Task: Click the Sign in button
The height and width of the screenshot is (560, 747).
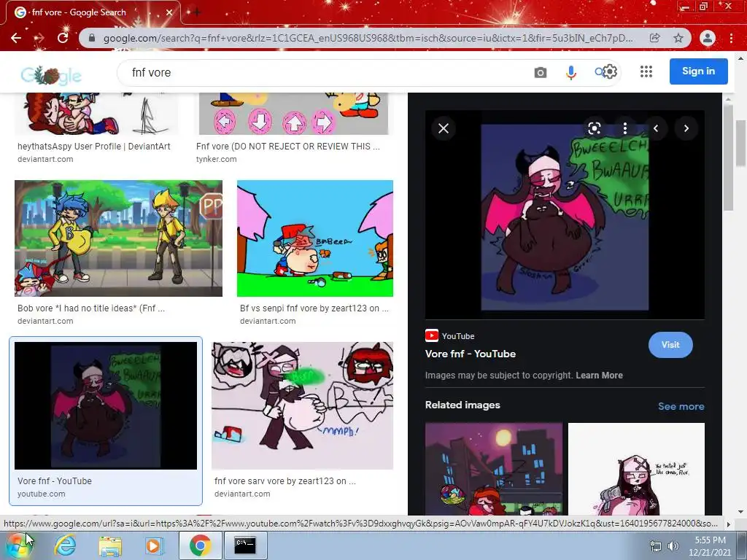Action: click(x=698, y=71)
